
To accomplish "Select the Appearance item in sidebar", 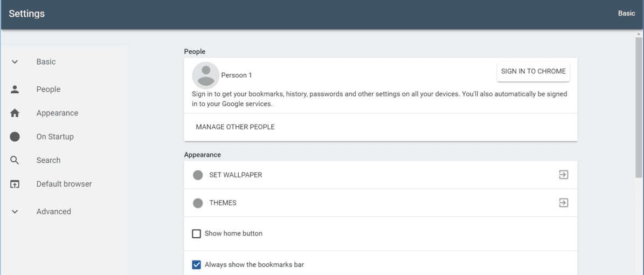I will pyautogui.click(x=57, y=113).
